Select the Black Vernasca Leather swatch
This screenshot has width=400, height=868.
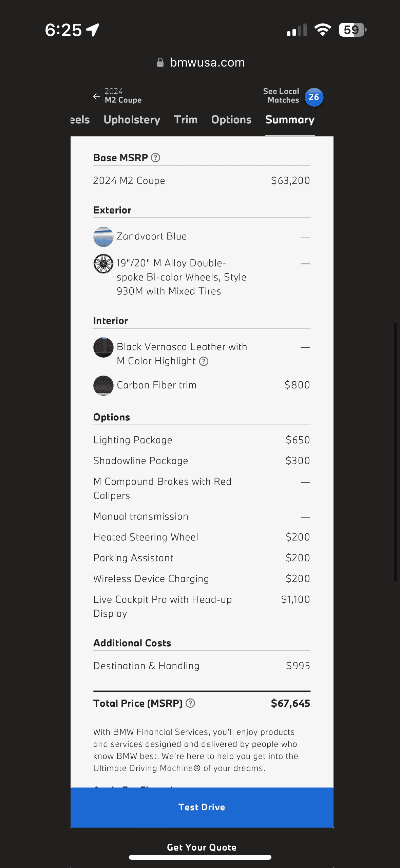[103, 347]
